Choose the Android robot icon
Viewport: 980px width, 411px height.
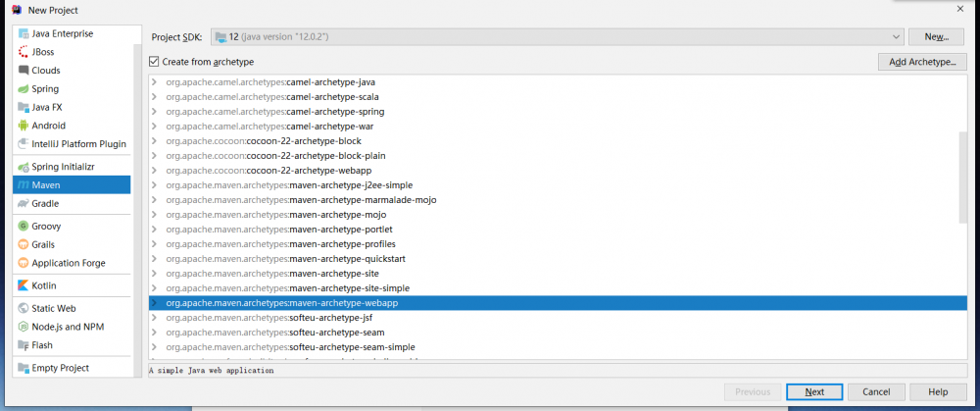24,126
